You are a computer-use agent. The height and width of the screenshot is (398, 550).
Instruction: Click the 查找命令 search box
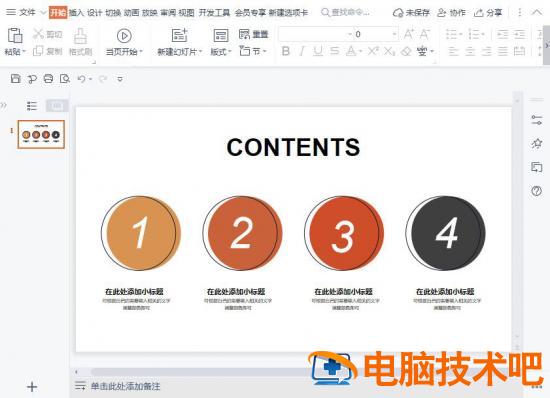346,13
